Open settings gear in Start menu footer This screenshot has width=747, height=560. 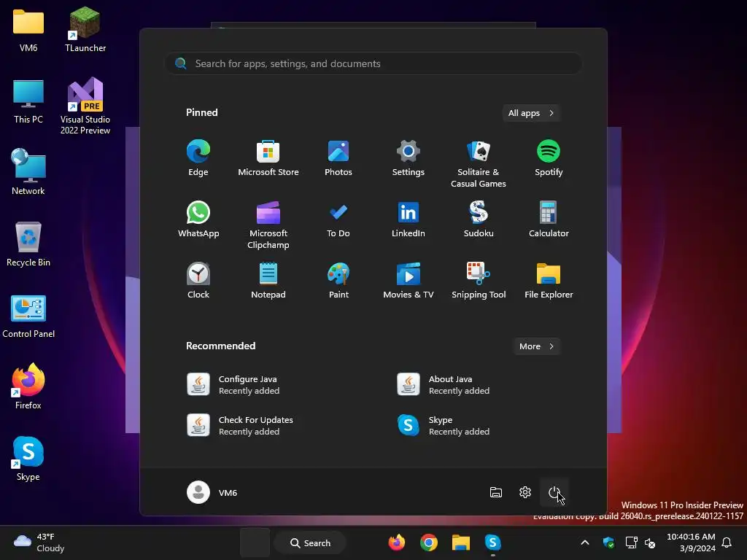coord(525,492)
